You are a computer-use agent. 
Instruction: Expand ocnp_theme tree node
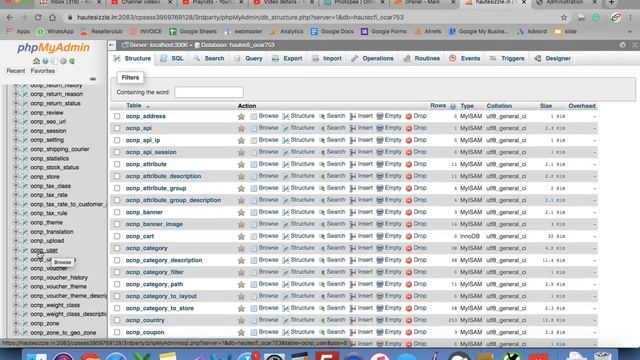coord(16,222)
